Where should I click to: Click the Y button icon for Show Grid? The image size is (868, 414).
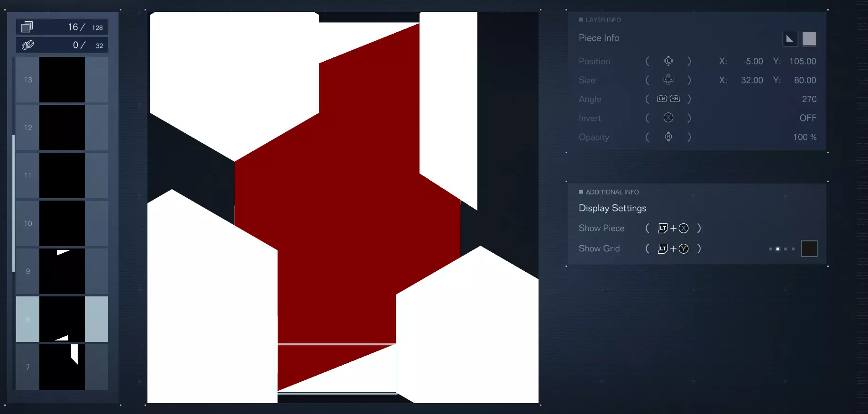point(684,248)
